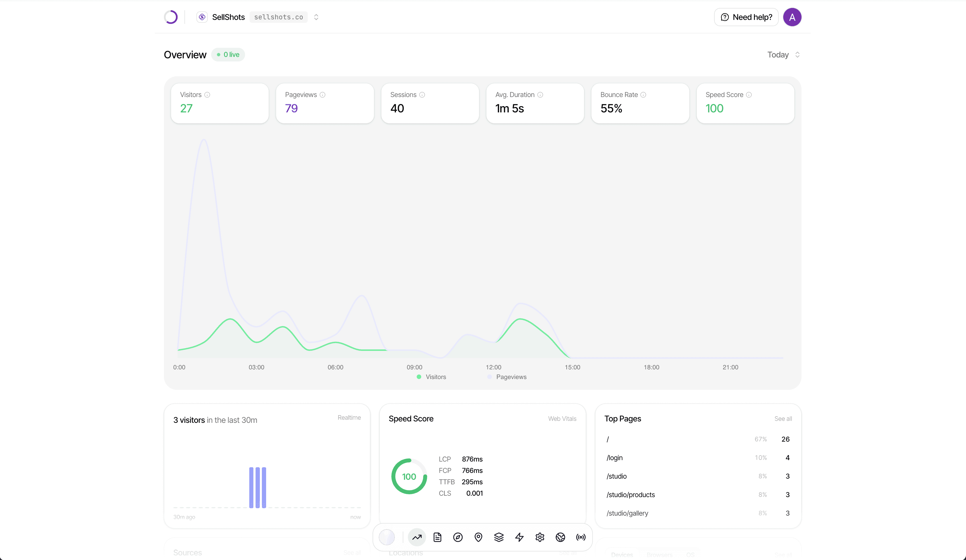Viewport: 966px width, 560px height.
Task: Click the Need help? button
Action: click(x=746, y=17)
